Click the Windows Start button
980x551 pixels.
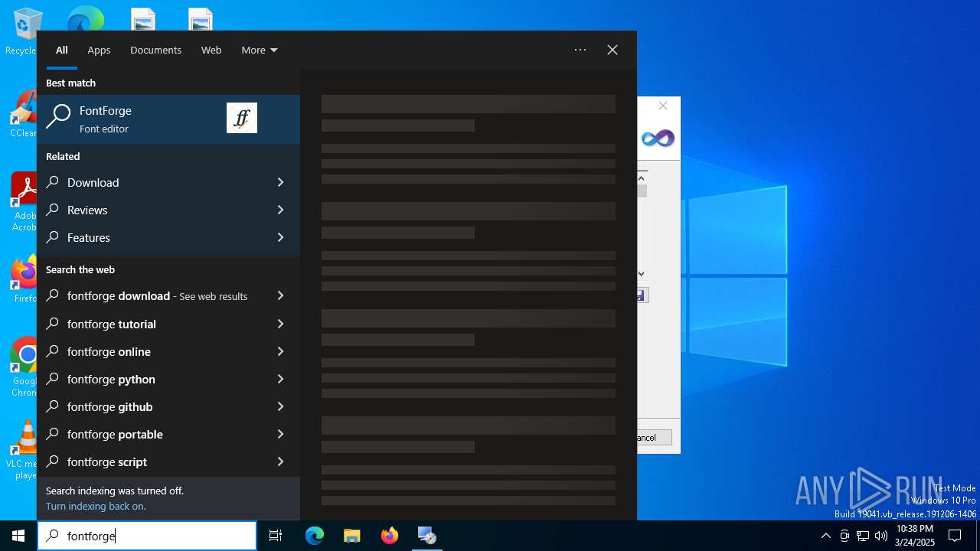[18, 536]
